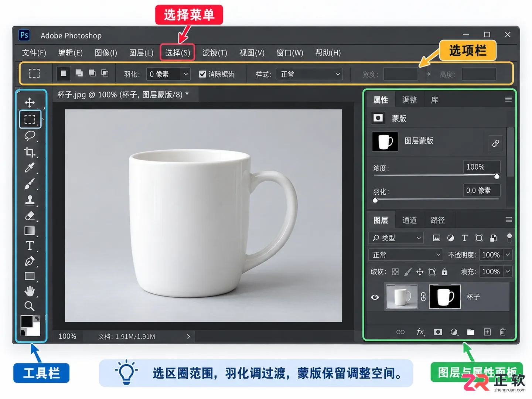Hide the 杯子 layer with eye icon
Viewport: 532px width, 399px height.
tap(375, 297)
